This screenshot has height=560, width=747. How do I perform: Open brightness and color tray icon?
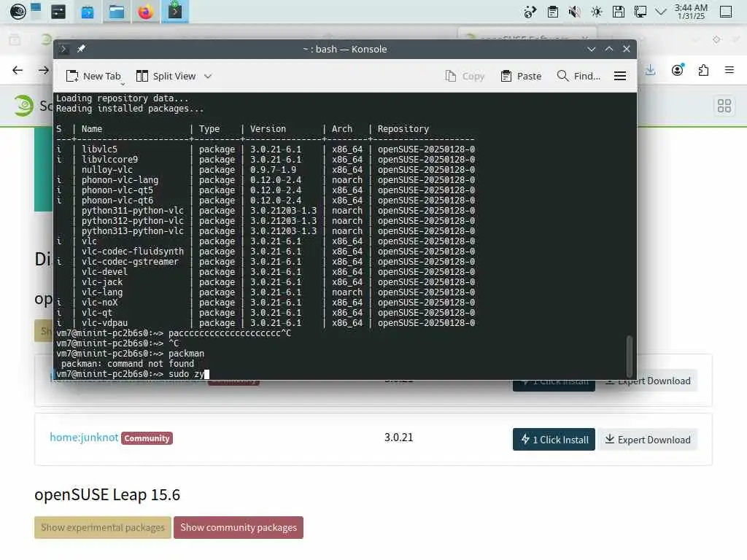click(597, 12)
